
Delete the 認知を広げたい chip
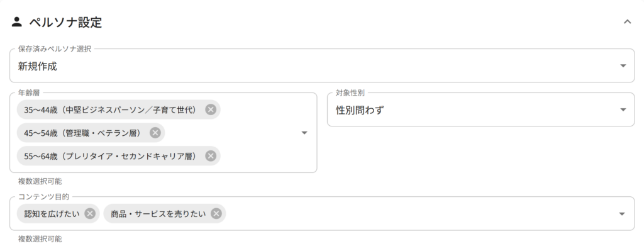(x=90, y=214)
